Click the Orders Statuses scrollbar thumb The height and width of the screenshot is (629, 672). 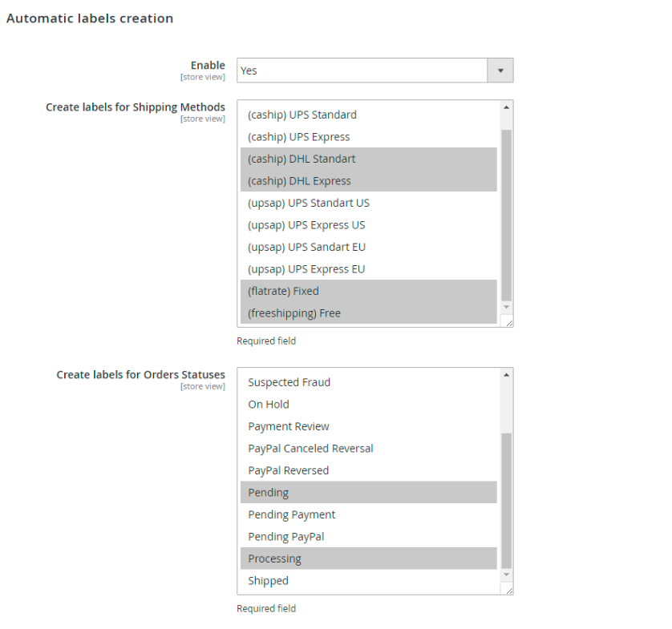[506, 500]
